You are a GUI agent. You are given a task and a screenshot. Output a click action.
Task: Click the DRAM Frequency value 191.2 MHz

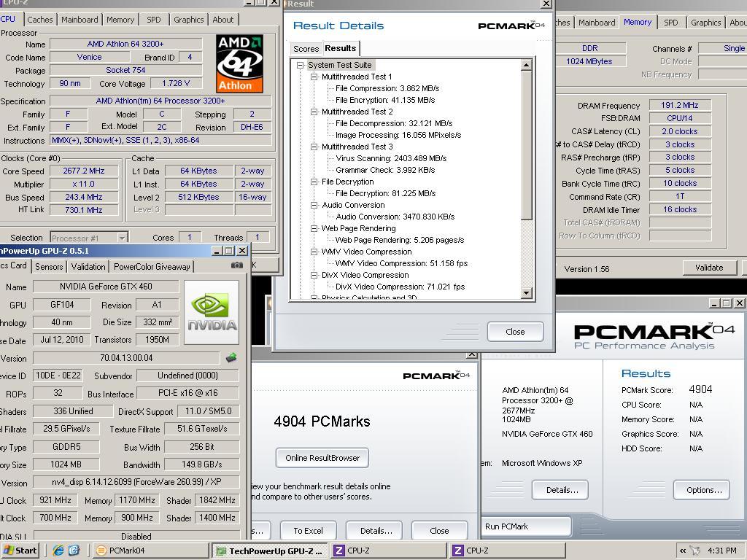tap(680, 105)
